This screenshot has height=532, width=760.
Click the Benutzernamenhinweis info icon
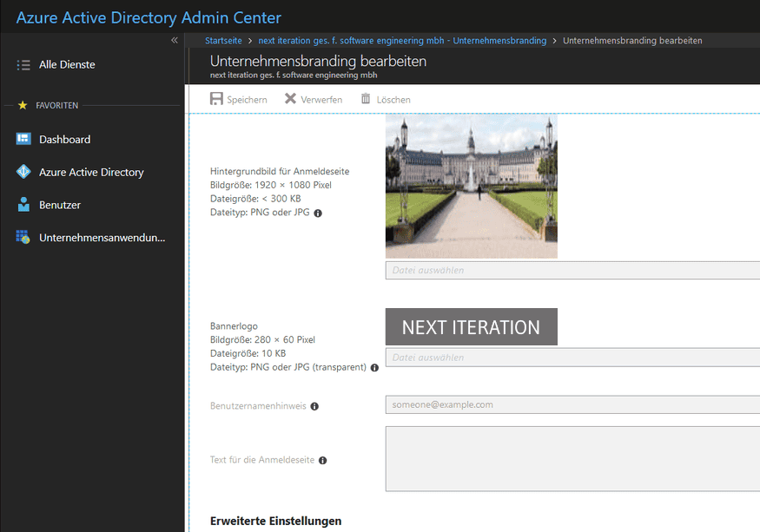(314, 406)
